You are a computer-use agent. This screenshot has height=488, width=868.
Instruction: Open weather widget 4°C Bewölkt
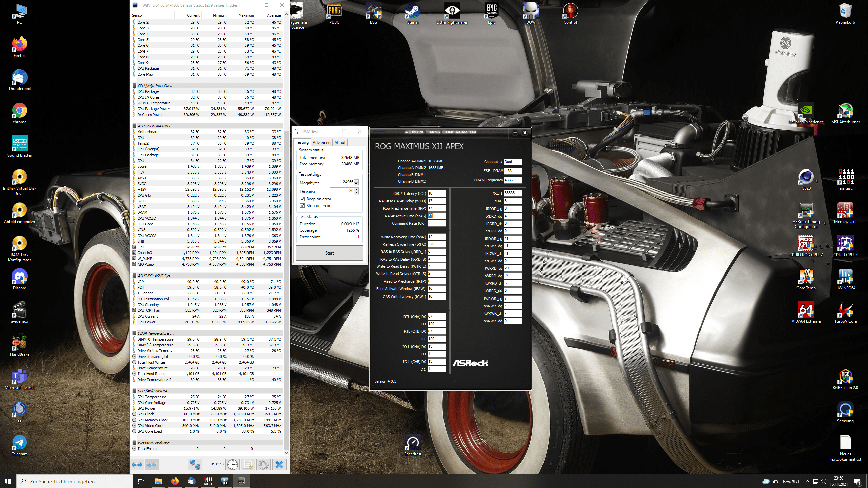point(781,481)
